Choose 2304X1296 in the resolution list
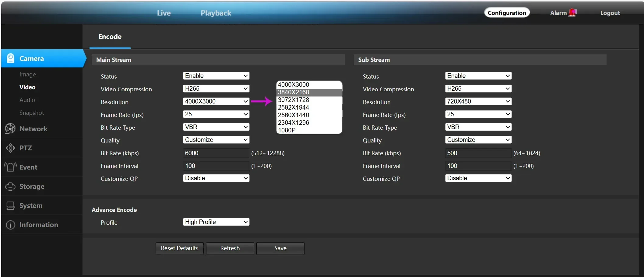 [x=309, y=123]
